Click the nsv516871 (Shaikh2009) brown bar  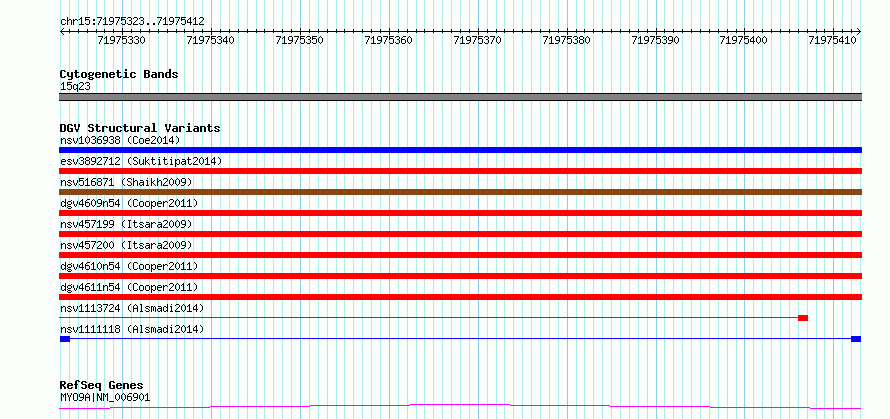[460, 192]
